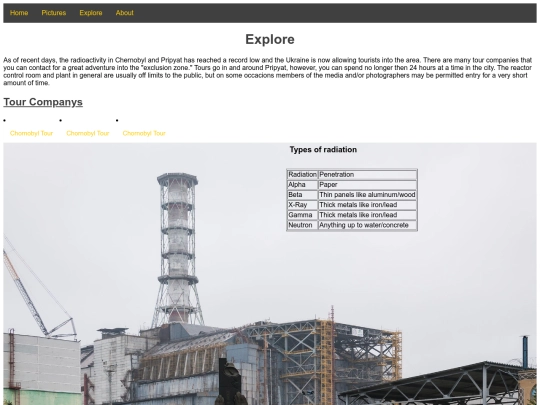Screen dimensions: 540x405
Task: Select Explore in the navigation bar
Action: pos(91,13)
